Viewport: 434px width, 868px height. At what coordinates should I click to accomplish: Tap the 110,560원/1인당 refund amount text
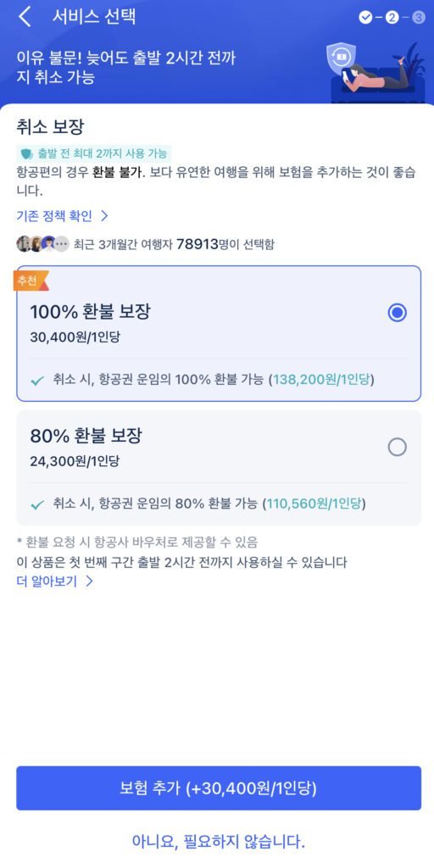[x=314, y=504]
